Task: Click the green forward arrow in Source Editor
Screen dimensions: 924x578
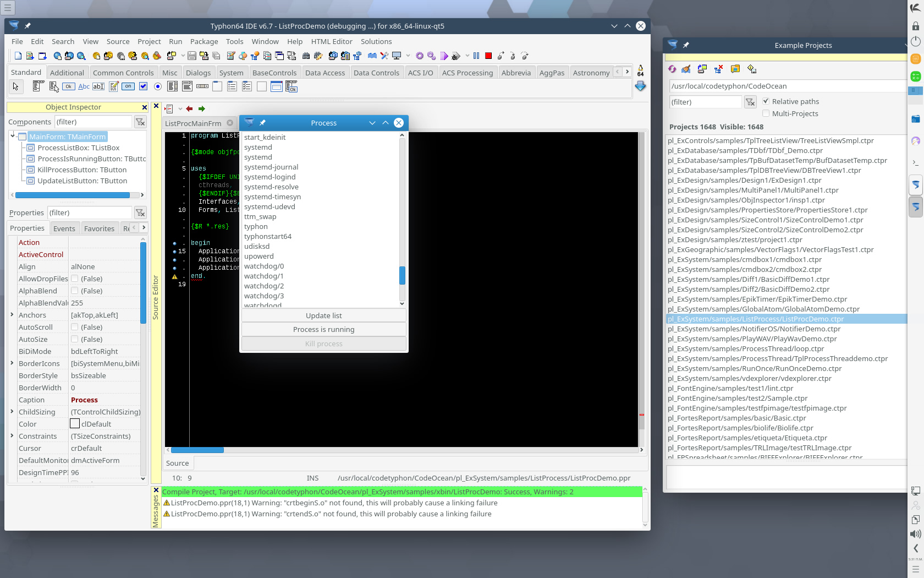Action: pyautogui.click(x=201, y=108)
